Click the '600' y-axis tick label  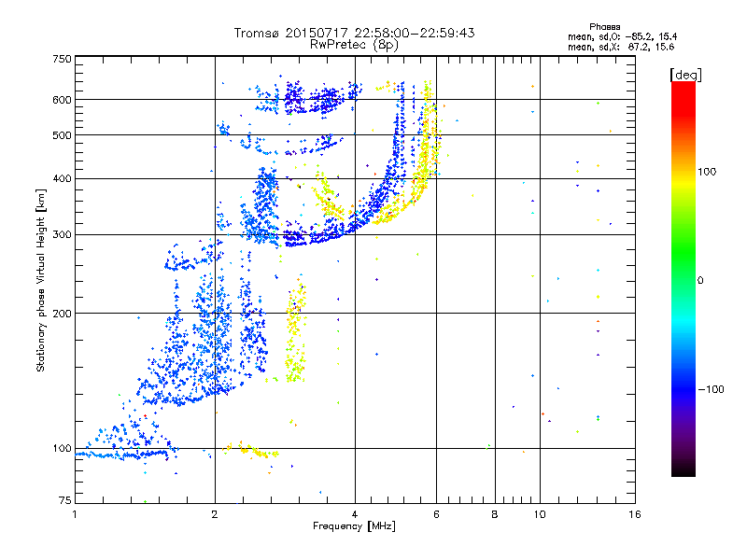pyautogui.click(x=62, y=100)
